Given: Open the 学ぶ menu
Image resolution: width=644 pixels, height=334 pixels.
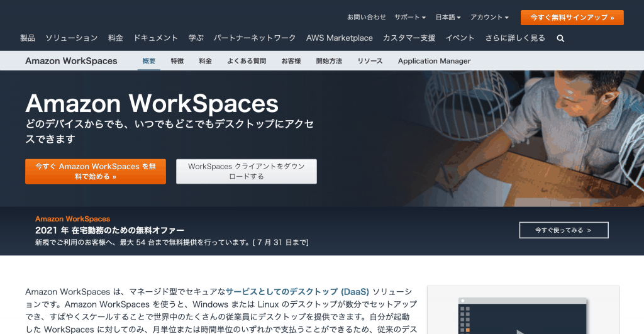Looking at the screenshot, I should 196,38.
